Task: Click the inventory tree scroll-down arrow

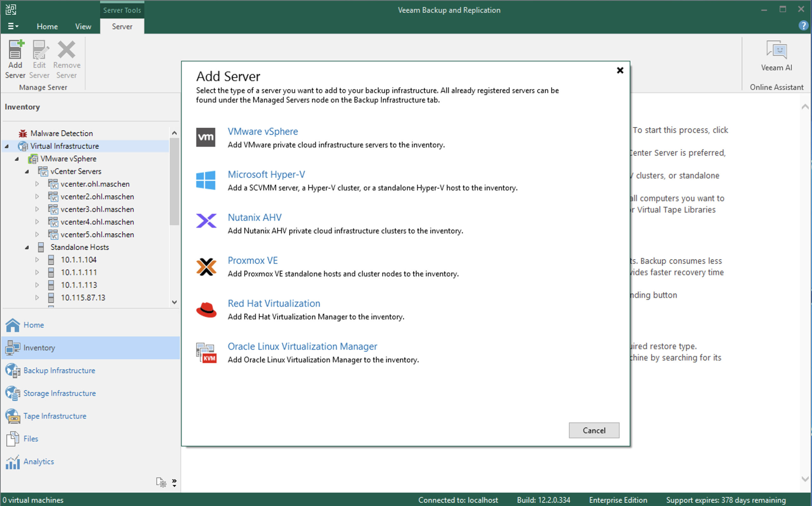Action: (x=174, y=302)
